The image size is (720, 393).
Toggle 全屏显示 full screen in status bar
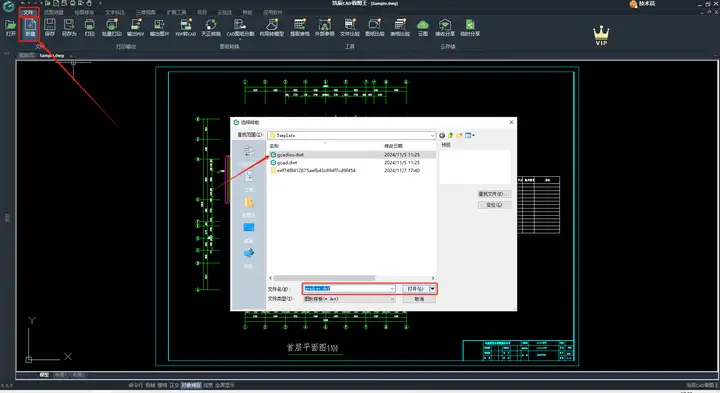[x=225, y=385]
